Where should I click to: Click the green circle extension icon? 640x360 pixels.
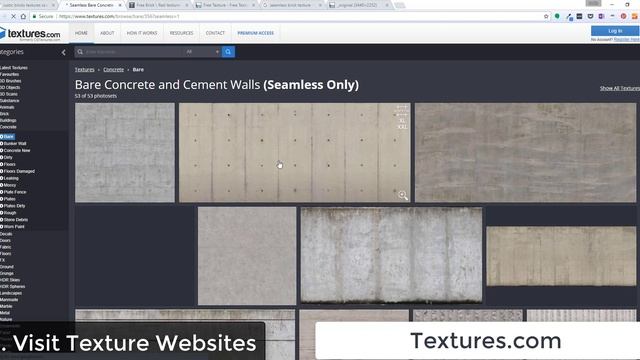pyautogui.click(x=557, y=16)
